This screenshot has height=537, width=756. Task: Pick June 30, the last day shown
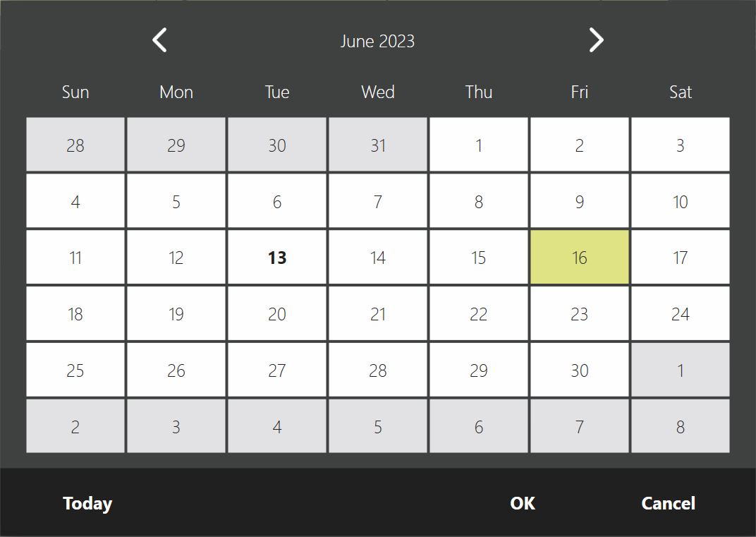[579, 370]
